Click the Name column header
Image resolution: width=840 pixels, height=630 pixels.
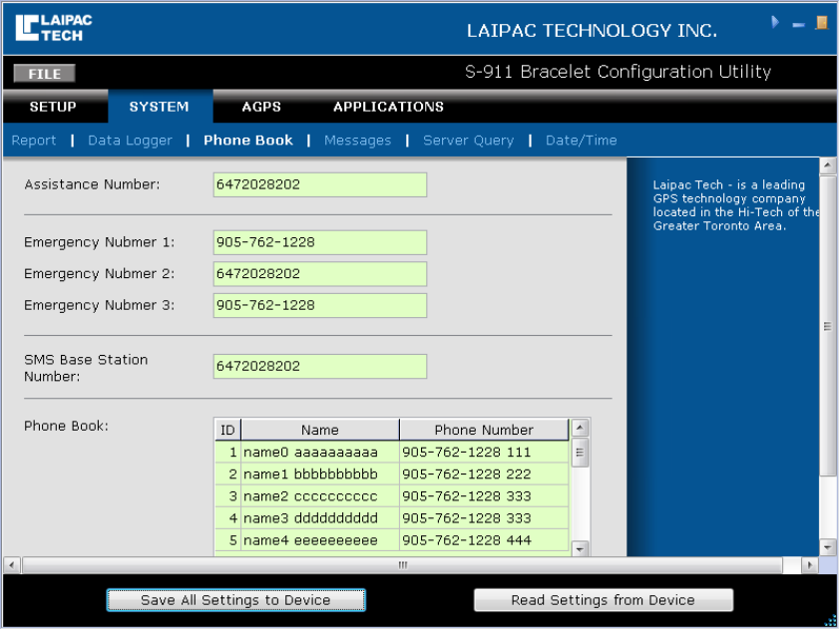click(320, 430)
